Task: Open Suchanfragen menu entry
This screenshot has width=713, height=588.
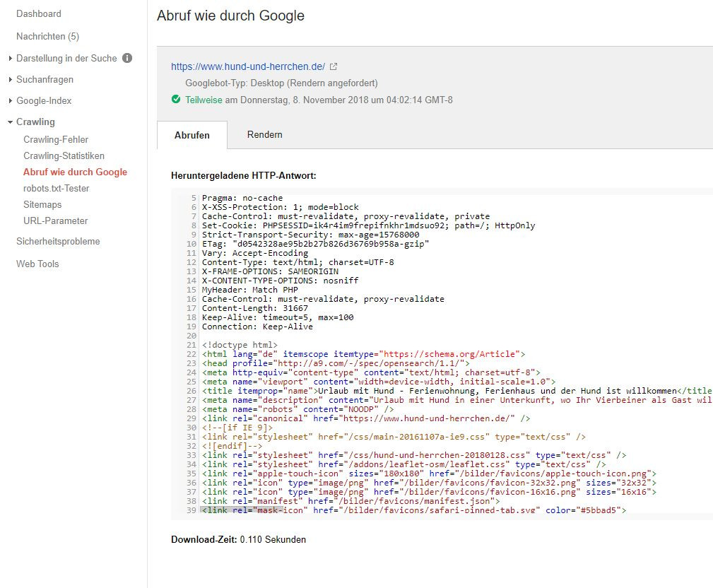Action: pos(45,80)
